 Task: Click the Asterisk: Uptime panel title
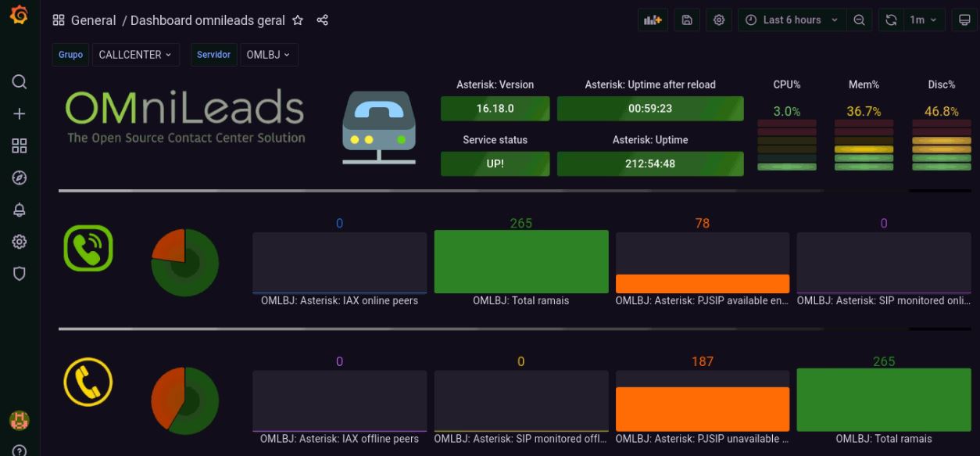point(650,140)
